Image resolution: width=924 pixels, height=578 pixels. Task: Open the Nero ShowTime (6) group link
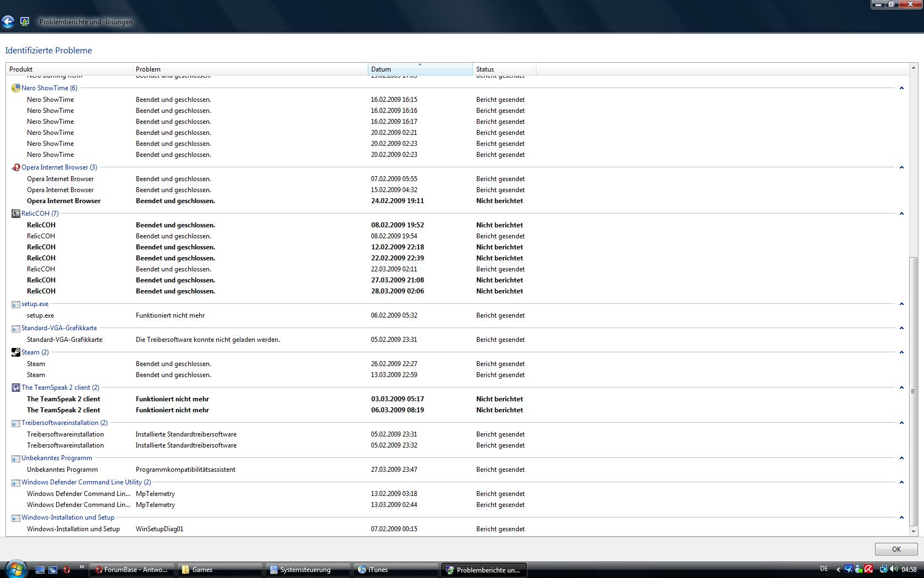(x=50, y=88)
